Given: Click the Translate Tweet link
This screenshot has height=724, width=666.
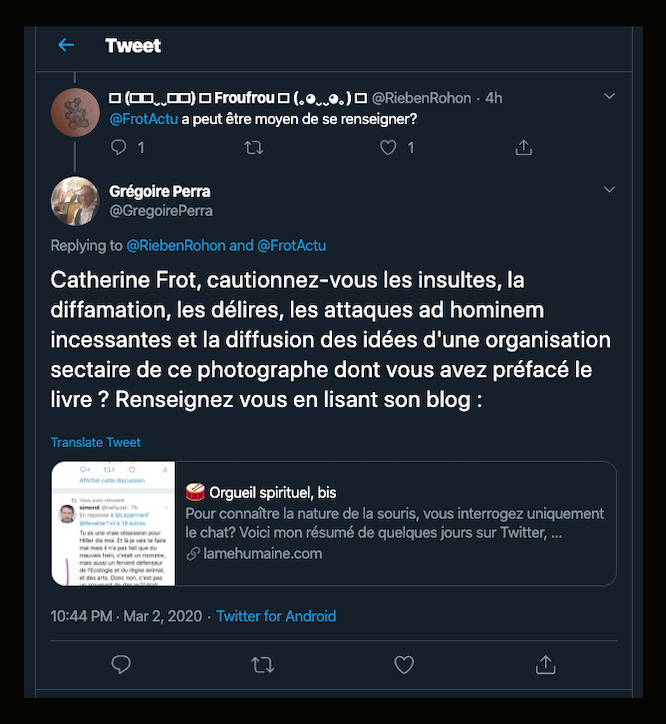Looking at the screenshot, I should (x=96, y=442).
